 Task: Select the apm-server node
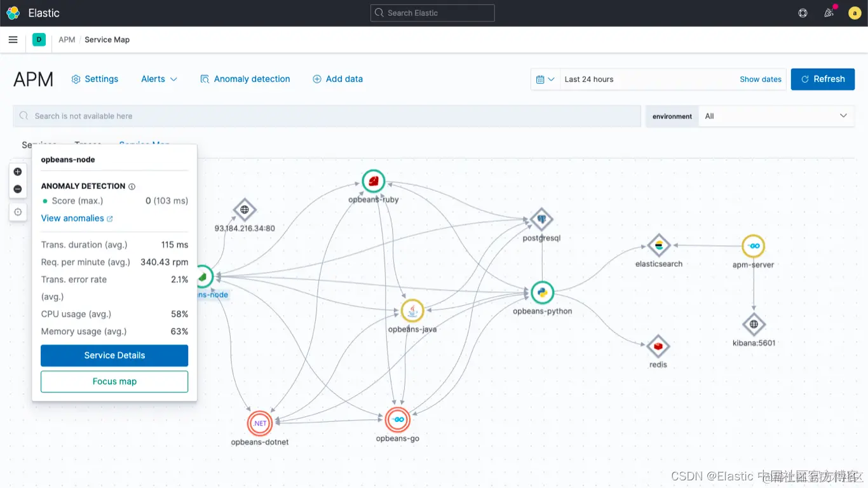[754, 246]
